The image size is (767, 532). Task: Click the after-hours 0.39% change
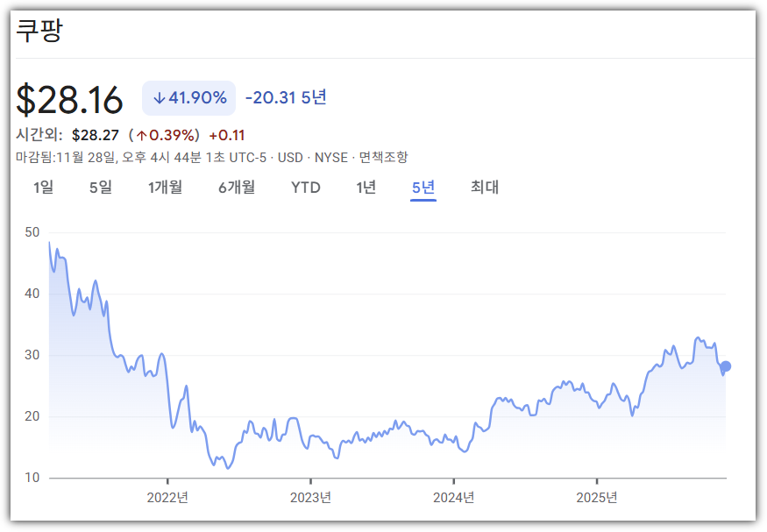click(165, 135)
